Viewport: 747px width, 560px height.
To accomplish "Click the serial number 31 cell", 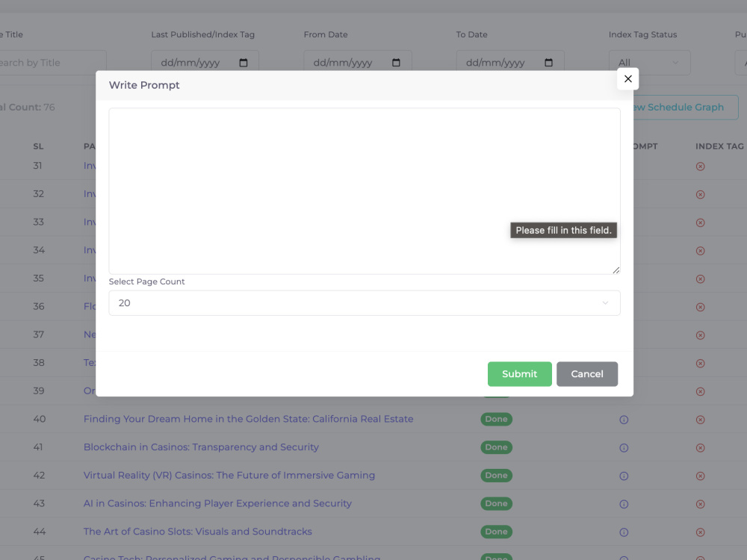I will point(37,166).
